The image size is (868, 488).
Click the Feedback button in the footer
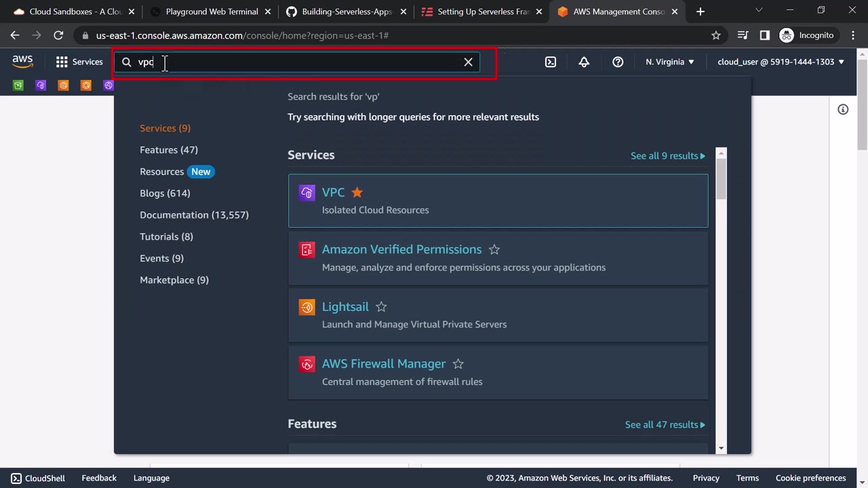click(x=99, y=478)
